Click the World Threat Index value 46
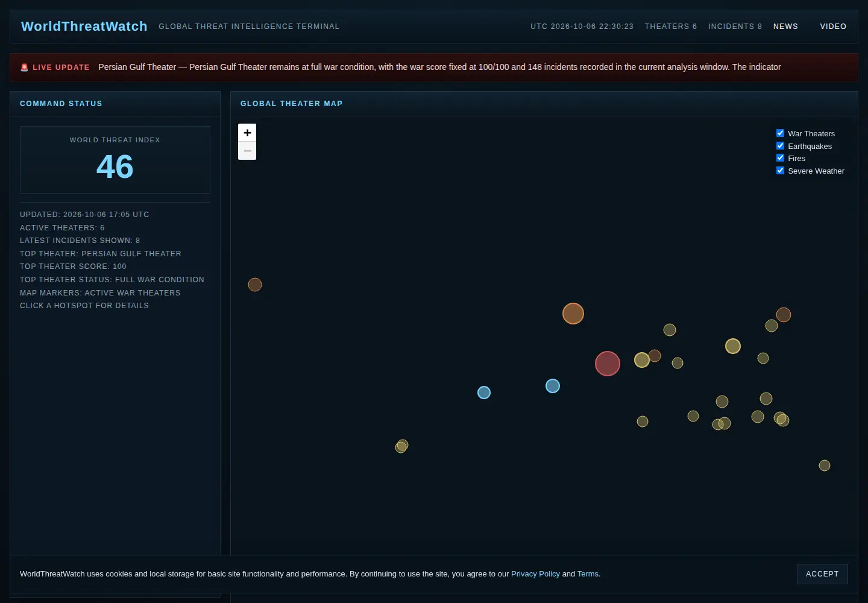 (115, 166)
